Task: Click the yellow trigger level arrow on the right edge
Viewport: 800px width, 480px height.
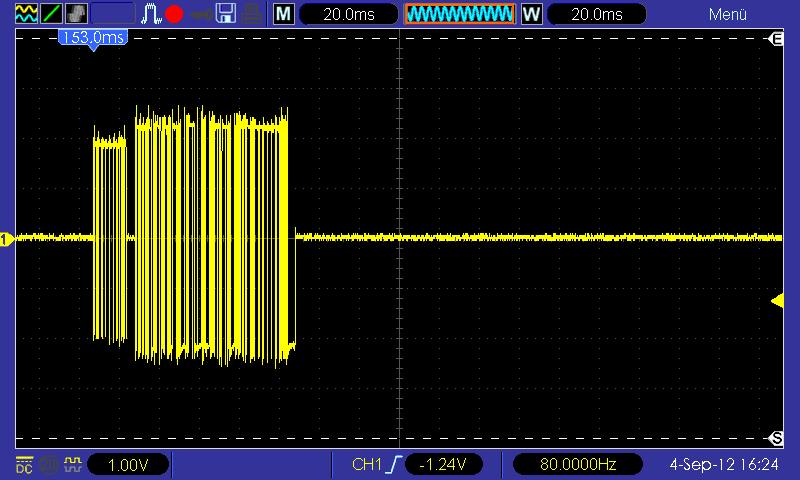Action: (777, 300)
